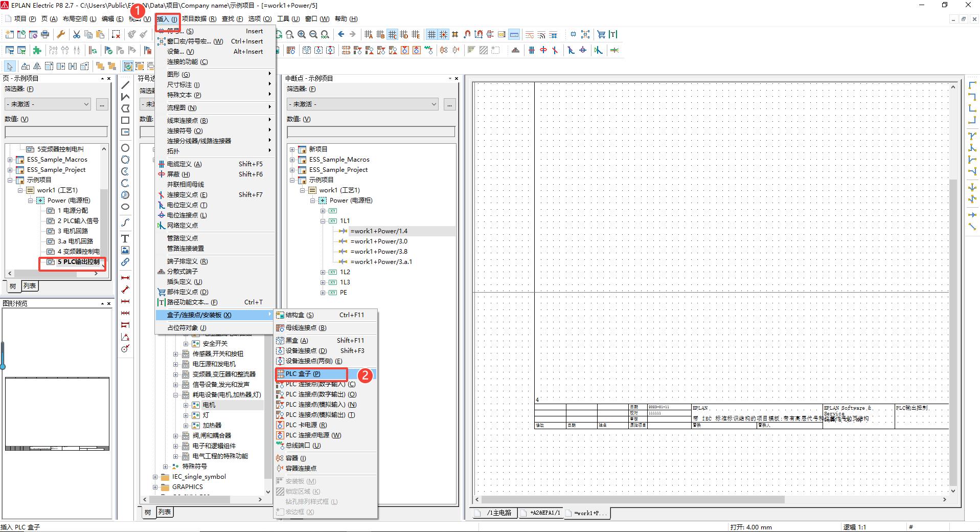This screenshot has height=532, width=980.
Task: Select the Hyperlink chain tool
Action: coord(125,262)
